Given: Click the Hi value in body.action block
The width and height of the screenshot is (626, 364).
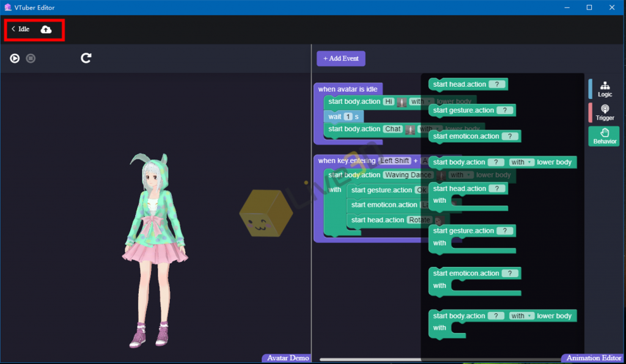Looking at the screenshot, I should (388, 101).
